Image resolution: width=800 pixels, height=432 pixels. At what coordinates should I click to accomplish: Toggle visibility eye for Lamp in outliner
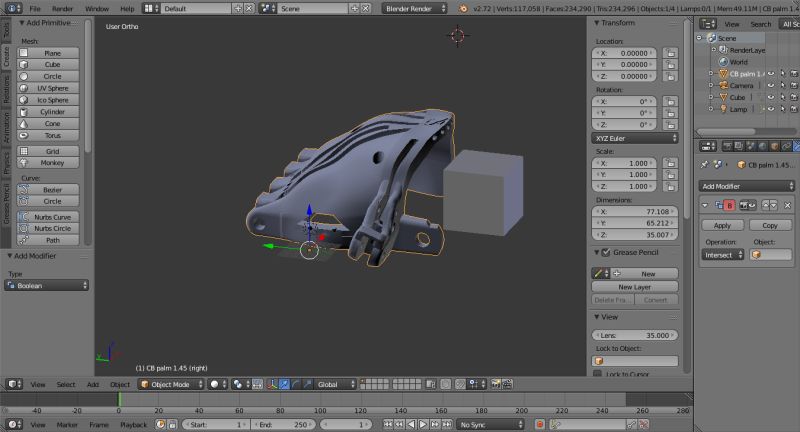[771, 109]
